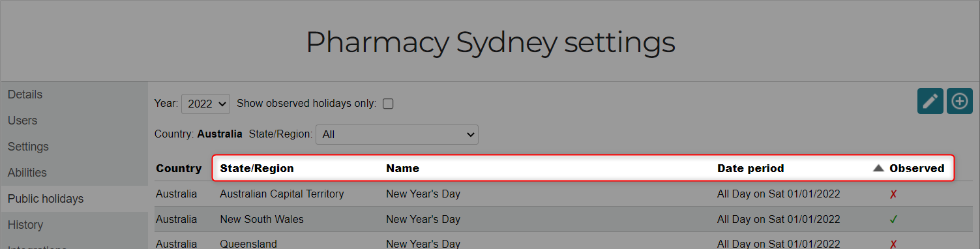Click the pencil edit icon
This screenshot has height=249, width=980.
(930, 101)
